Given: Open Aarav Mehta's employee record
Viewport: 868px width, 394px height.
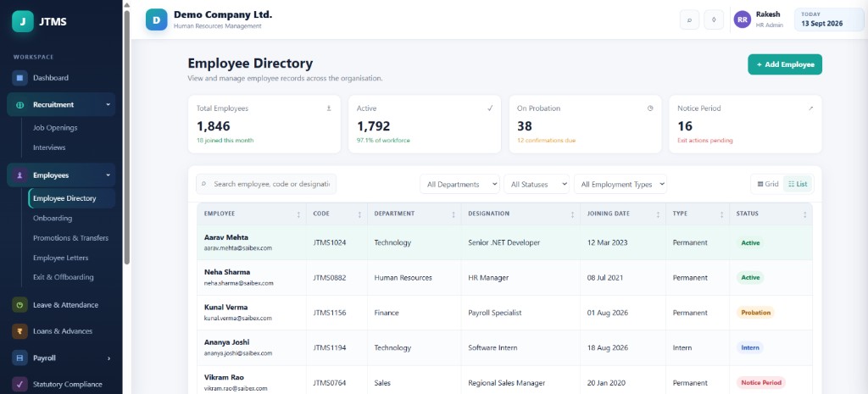Looking at the screenshot, I should coord(505,242).
